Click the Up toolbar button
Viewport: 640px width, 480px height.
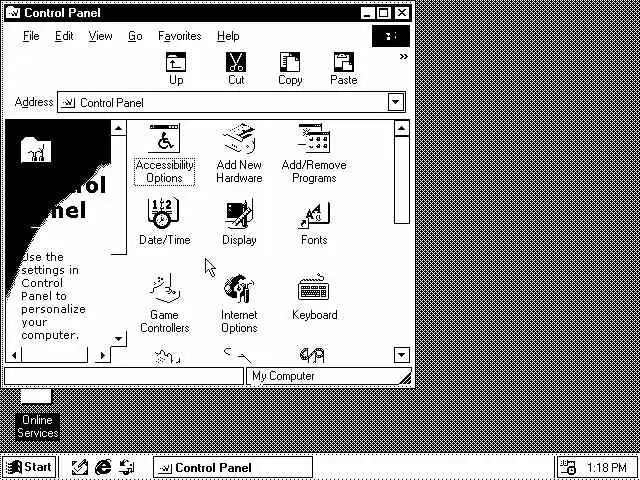(x=176, y=69)
